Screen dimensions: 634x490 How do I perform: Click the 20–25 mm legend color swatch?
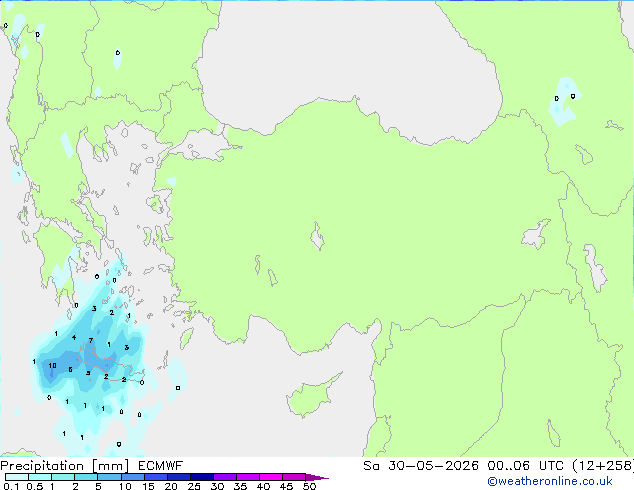pyautogui.click(x=178, y=477)
